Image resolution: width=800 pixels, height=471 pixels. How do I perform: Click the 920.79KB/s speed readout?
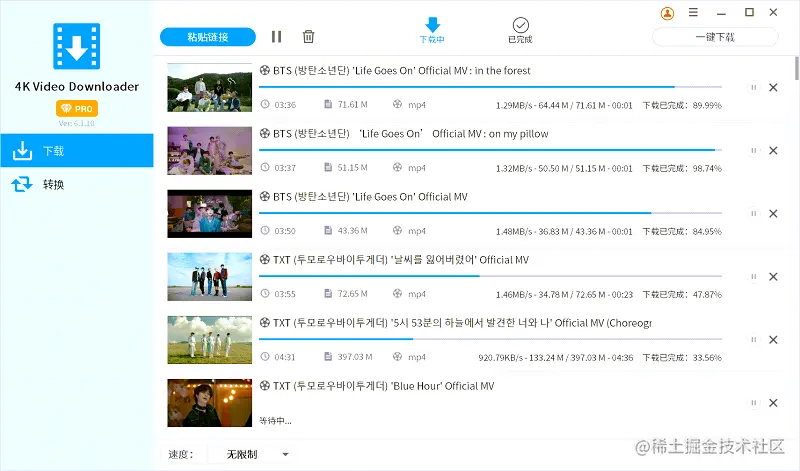click(x=501, y=358)
